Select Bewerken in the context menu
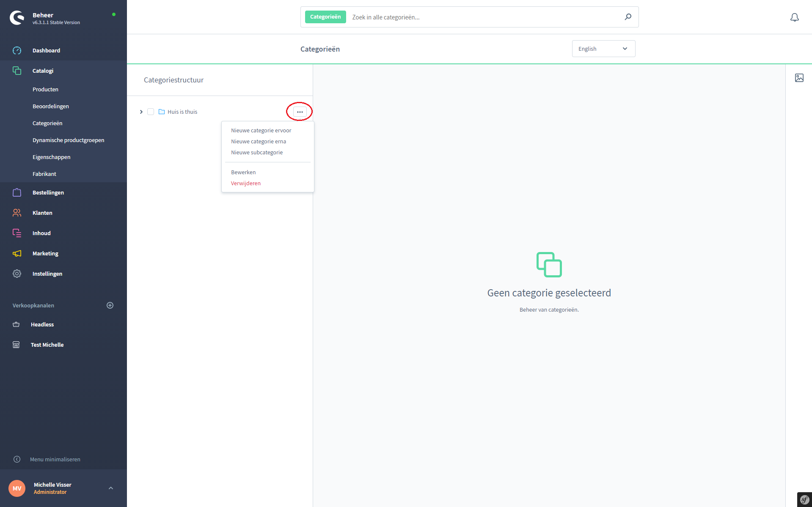Image resolution: width=812 pixels, height=507 pixels. coord(243,172)
